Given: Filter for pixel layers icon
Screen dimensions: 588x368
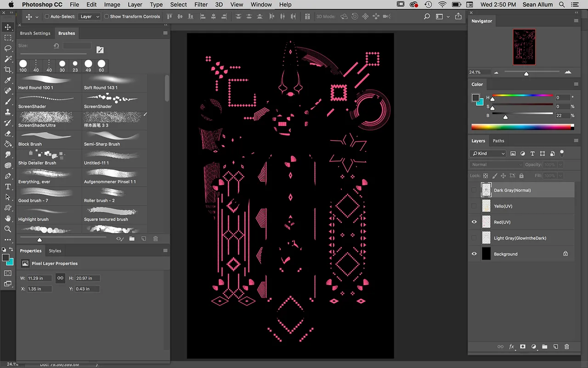Looking at the screenshot, I should [513, 154].
